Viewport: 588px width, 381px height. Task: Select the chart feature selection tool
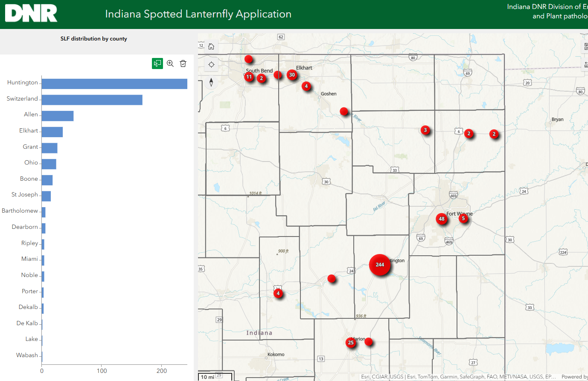[157, 63]
